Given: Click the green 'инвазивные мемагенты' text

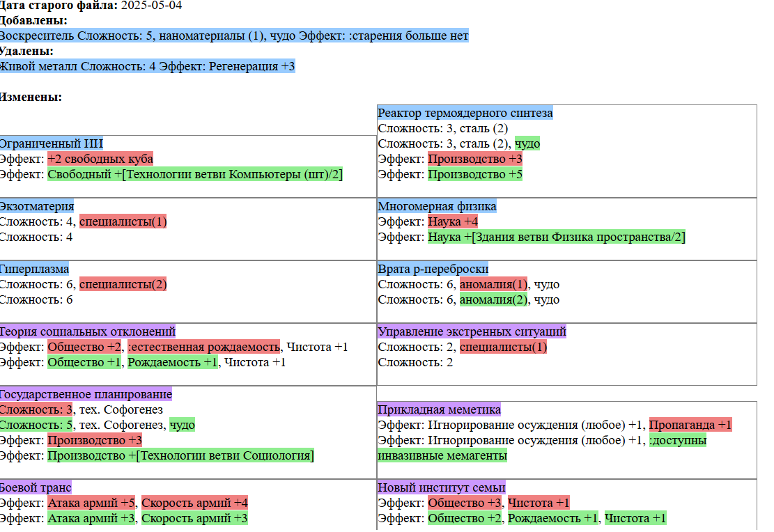Looking at the screenshot, I should (x=442, y=455).
